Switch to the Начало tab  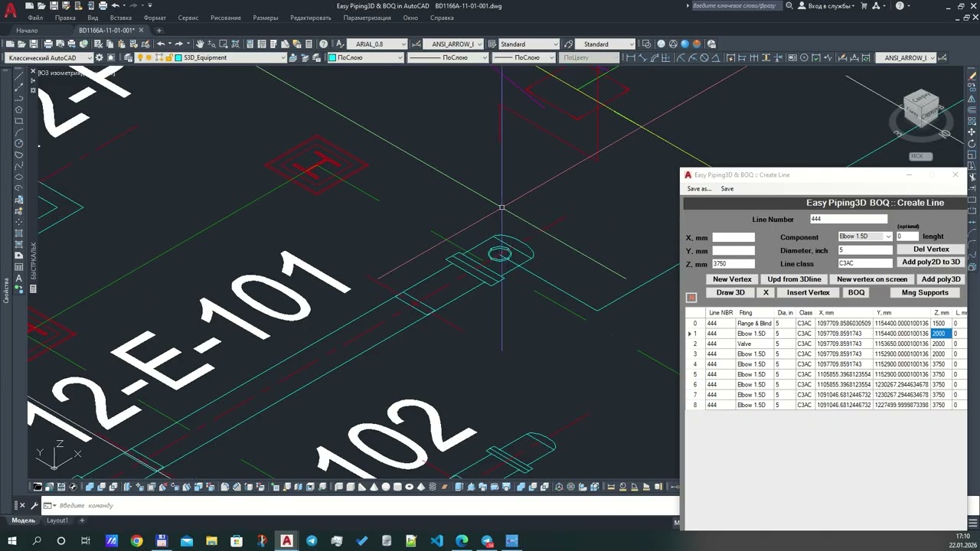tap(27, 31)
